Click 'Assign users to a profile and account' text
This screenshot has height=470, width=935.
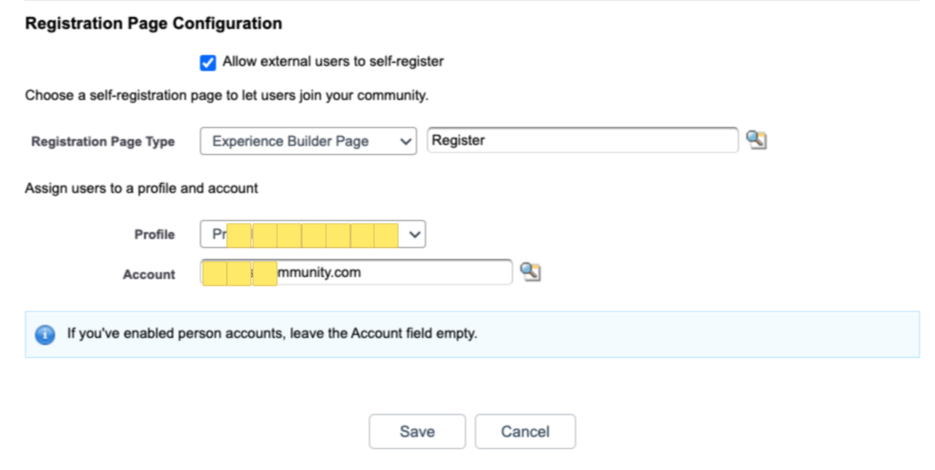pos(142,188)
